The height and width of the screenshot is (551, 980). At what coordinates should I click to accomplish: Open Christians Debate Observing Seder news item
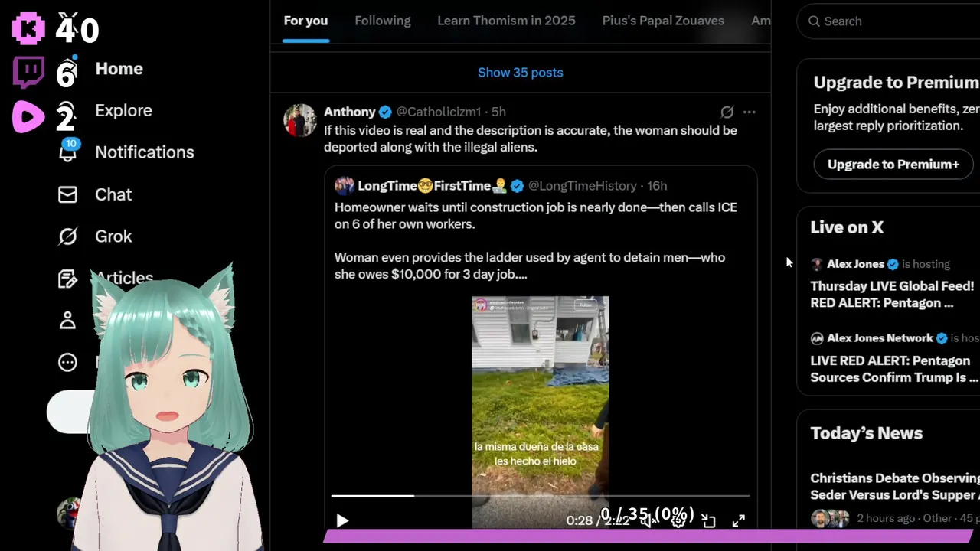pyautogui.click(x=895, y=487)
